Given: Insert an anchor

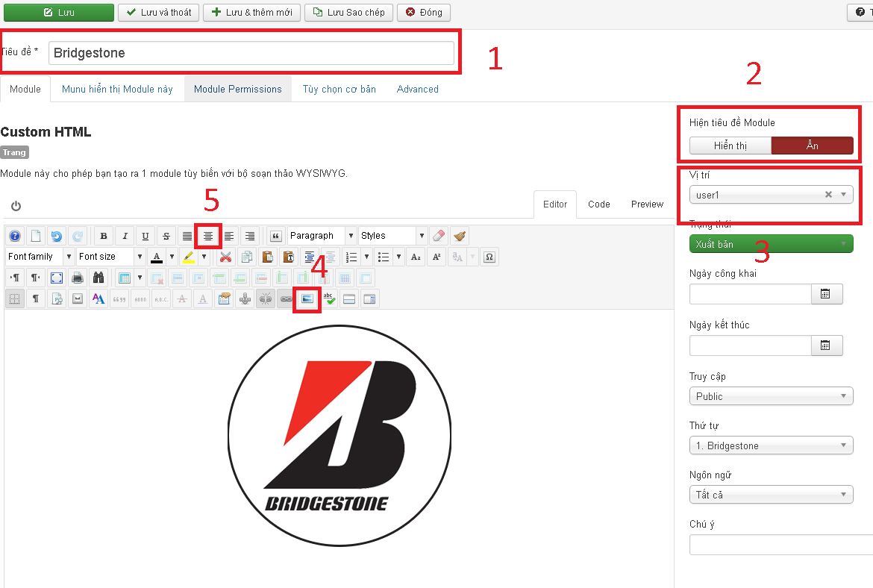Looking at the screenshot, I should (x=245, y=299).
